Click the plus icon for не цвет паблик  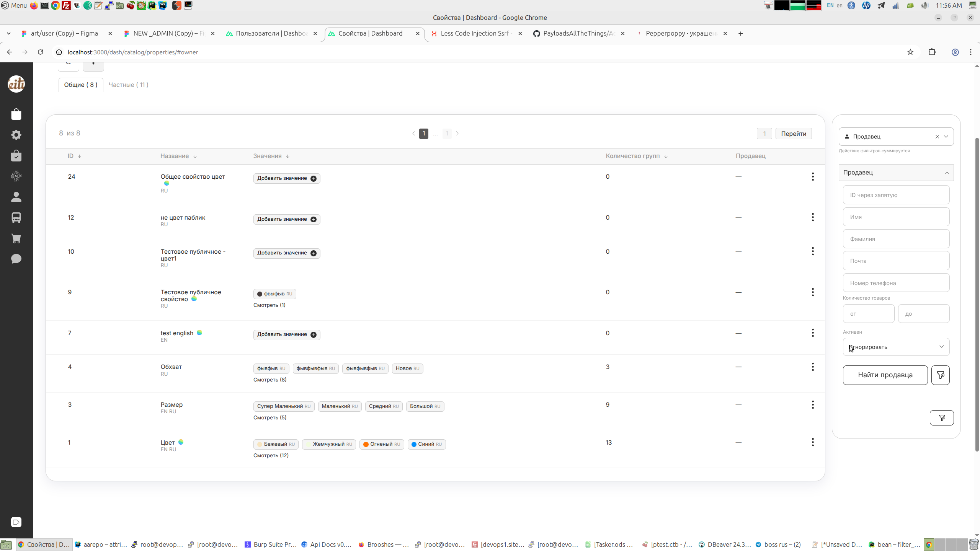(x=314, y=219)
